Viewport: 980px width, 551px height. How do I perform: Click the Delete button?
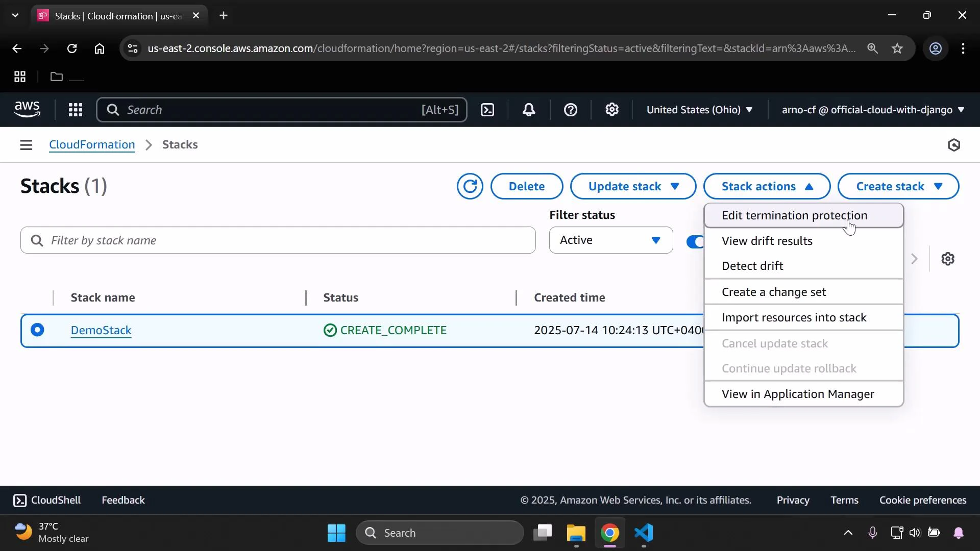(526, 186)
